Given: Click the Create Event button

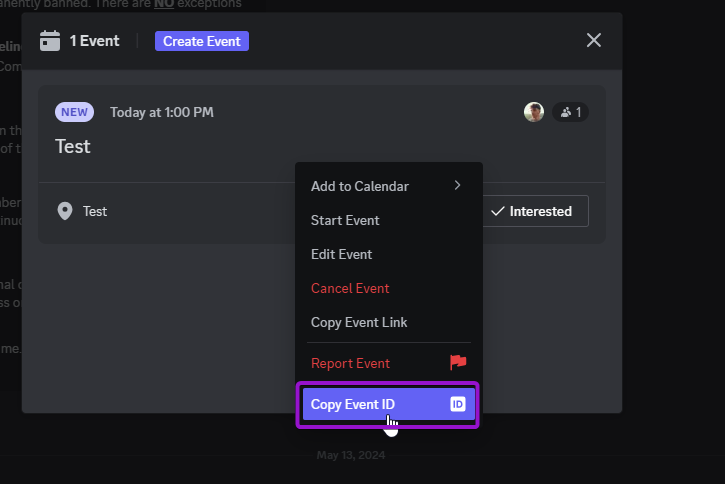Looking at the screenshot, I should [x=202, y=41].
